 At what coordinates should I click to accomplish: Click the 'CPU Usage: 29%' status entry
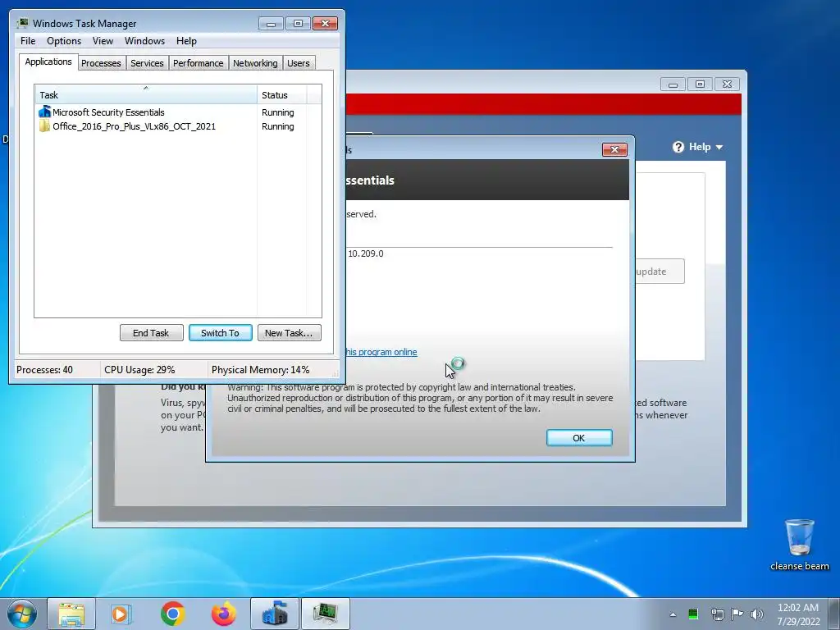(139, 370)
